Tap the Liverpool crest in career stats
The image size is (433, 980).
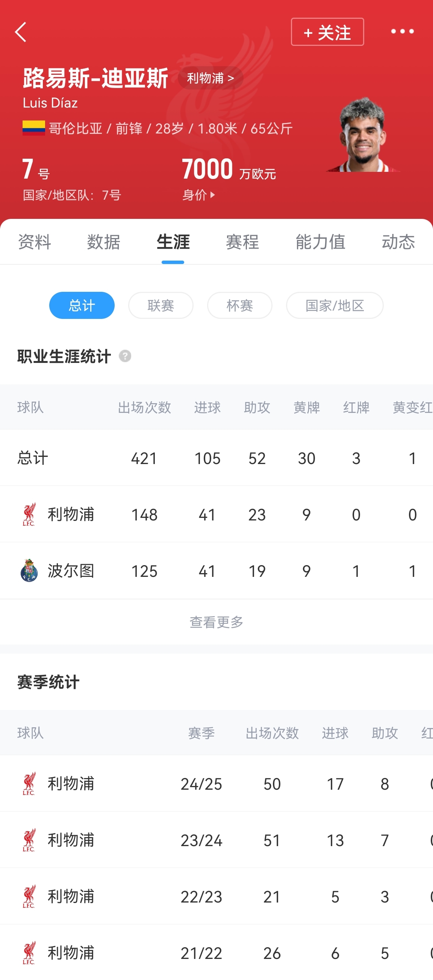(29, 514)
